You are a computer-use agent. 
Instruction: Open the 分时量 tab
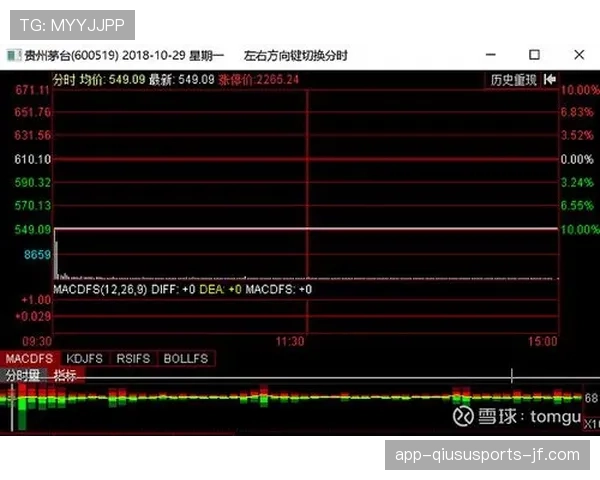(23, 376)
